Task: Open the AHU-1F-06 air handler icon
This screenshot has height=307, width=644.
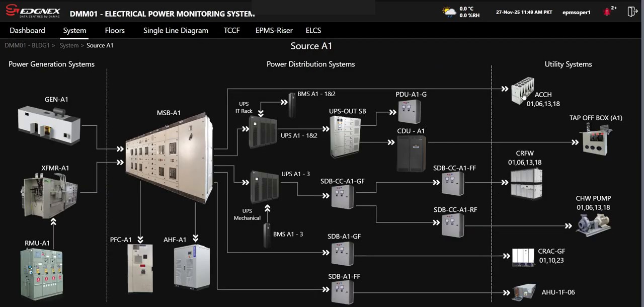Action: pos(525,292)
